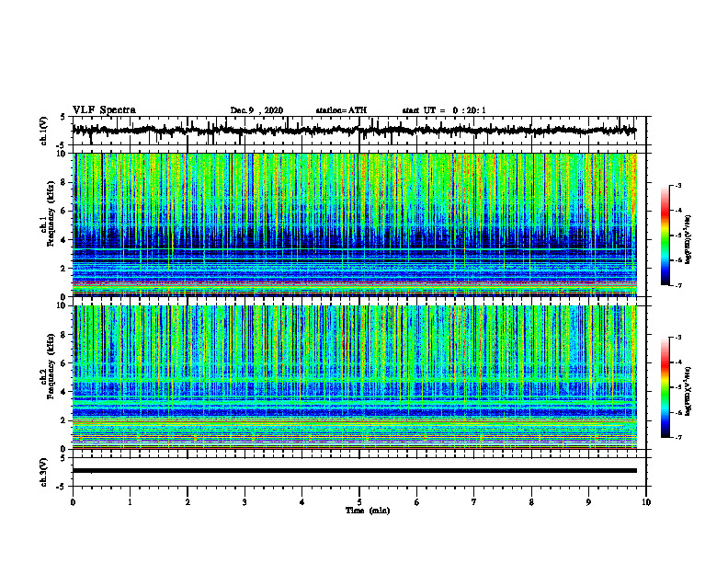The image size is (728, 563).
Task: Click the "Time (min)" axis label
Action: 368,511
